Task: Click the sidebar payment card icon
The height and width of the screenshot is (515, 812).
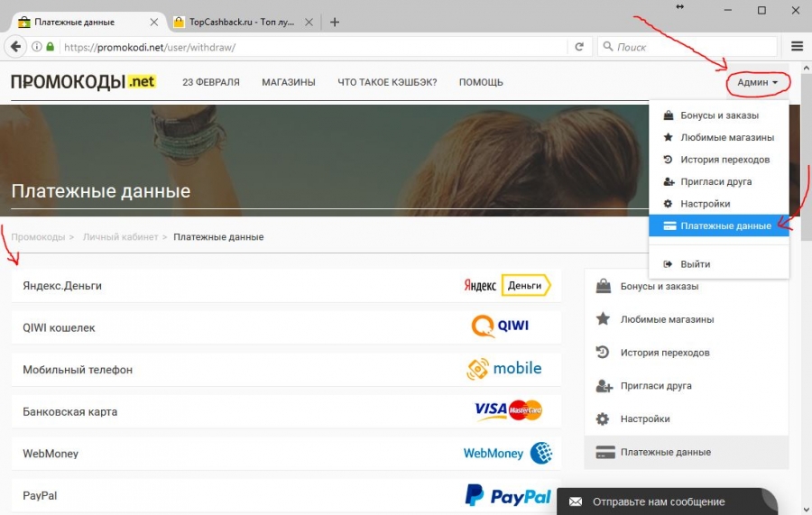Action: (605, 452)
